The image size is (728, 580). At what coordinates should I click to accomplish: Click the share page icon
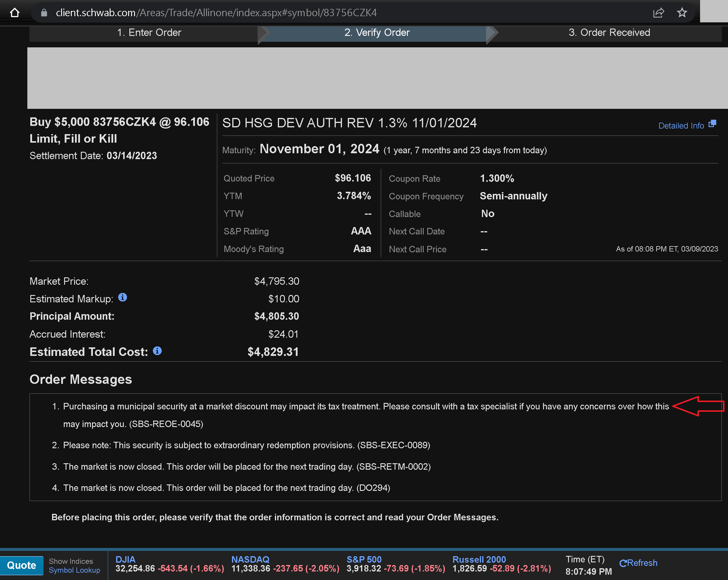(x=658, y=13)
